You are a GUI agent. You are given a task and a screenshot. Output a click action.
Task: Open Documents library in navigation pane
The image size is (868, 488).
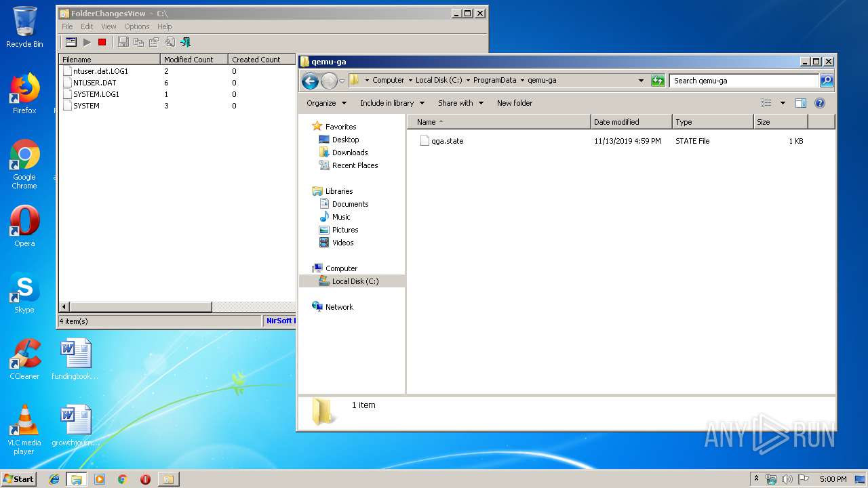coord(350,204)
